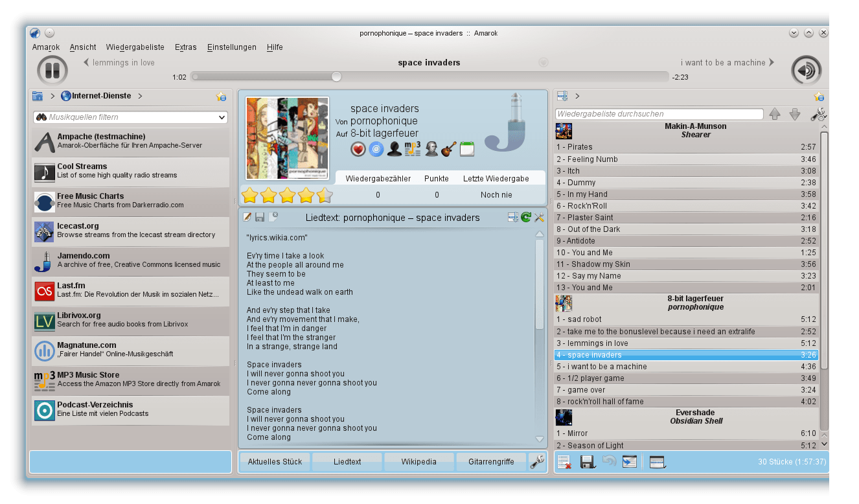859x504 pixels.
Task: Open the Hilfe menu
Action: pyautogui.click(x=275, y=47)
